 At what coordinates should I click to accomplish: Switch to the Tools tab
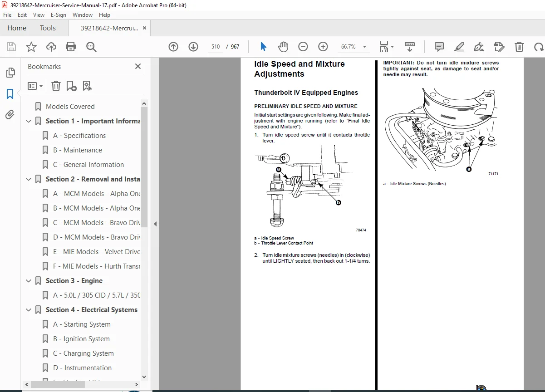pyautogui.click(x=48, y=28)
